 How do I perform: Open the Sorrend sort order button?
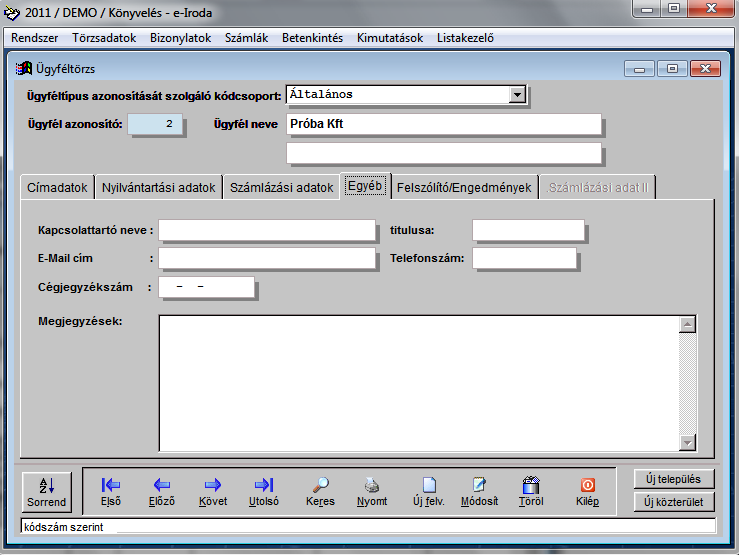(x=46, y=490)
